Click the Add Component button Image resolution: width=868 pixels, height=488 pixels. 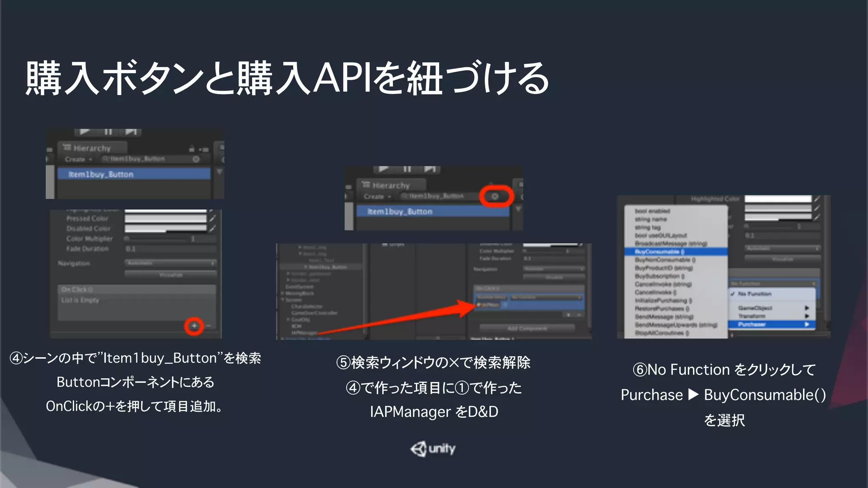point(527,328)
